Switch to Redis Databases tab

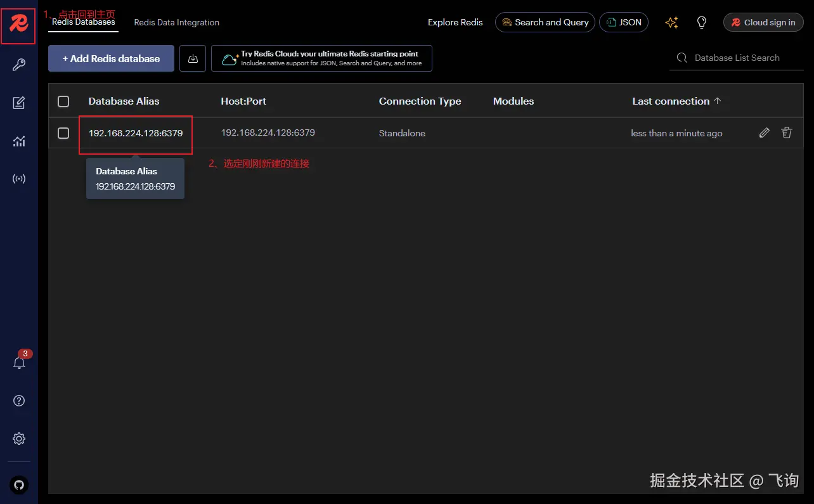[x=83, y=22]
